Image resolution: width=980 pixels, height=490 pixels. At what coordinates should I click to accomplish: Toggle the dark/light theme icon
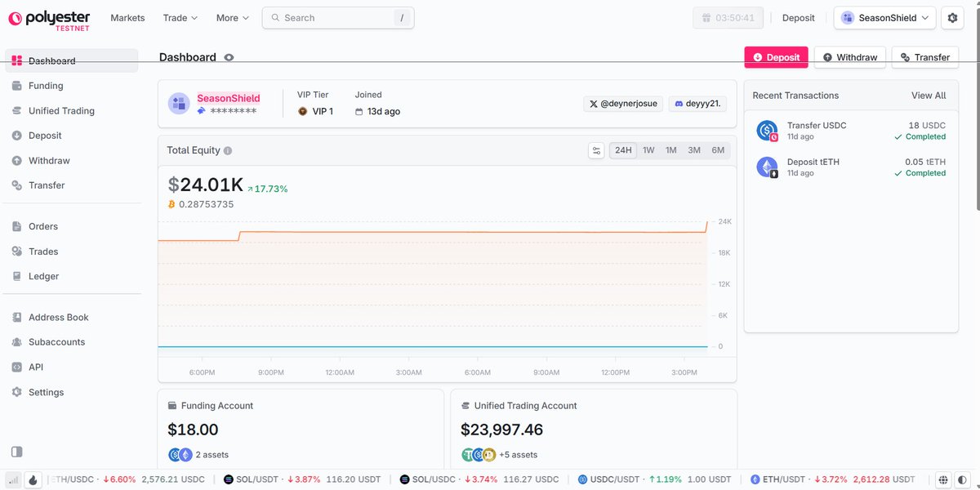(x=964, y=480)
